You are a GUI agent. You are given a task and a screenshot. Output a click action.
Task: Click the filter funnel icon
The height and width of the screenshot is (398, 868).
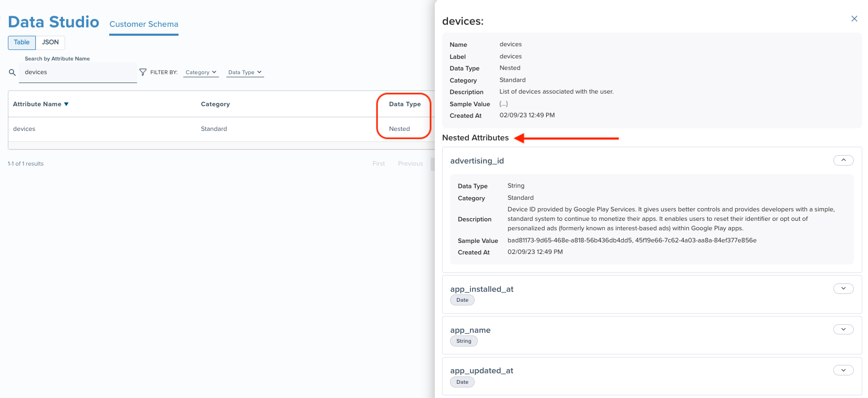tap(143, 72)
